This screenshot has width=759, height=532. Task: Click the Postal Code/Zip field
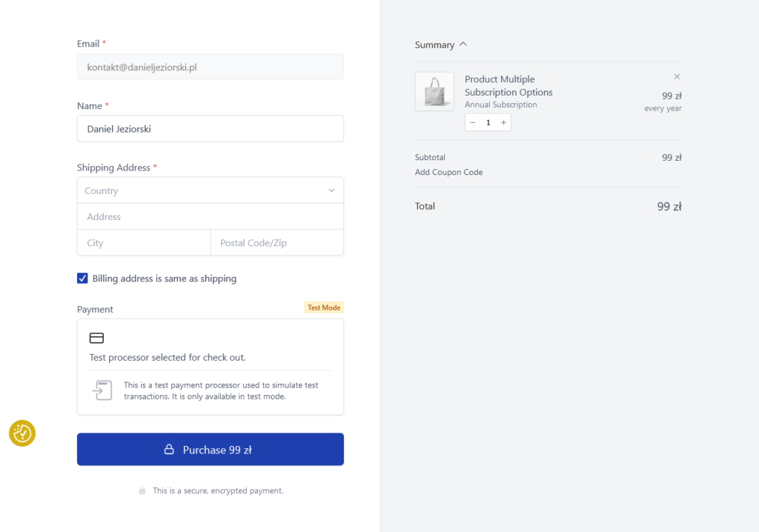coord(277,242)
